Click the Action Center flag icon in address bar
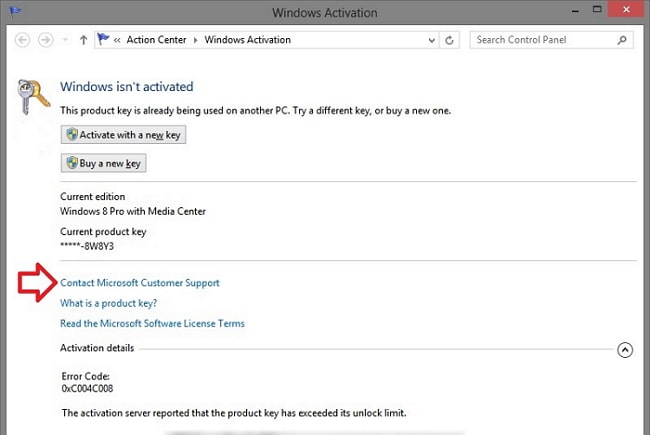Screen dimensions: 650x435 click(x=103, y=40)
